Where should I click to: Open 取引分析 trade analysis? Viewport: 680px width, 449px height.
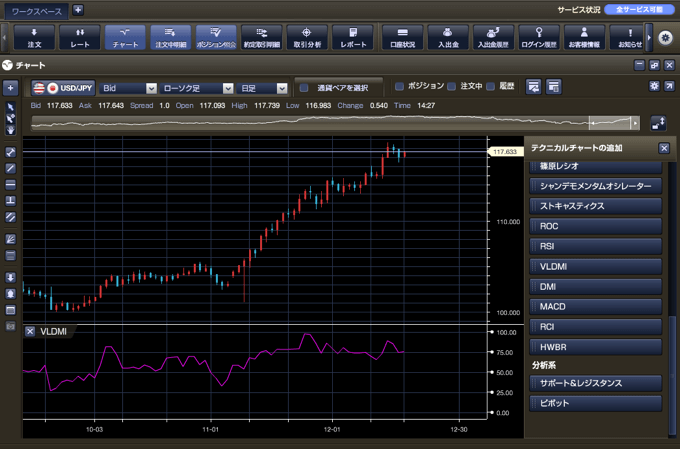point(307,37)
